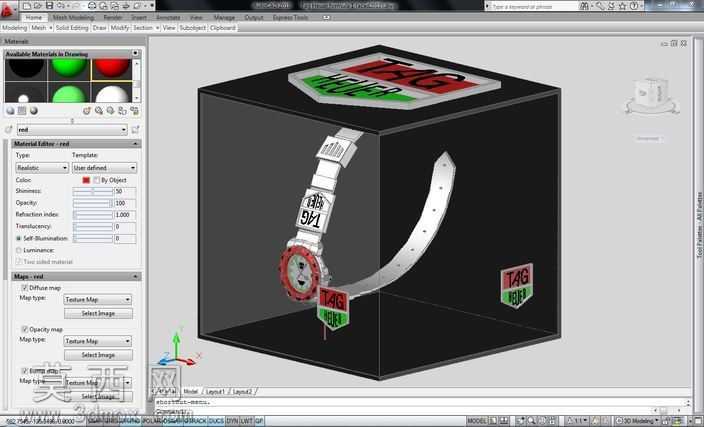The width and height of the screenshot is (704, 427).
Task: Click the favorites star icon in title bar
Action: pyautogui.click(x=622, y=6)
